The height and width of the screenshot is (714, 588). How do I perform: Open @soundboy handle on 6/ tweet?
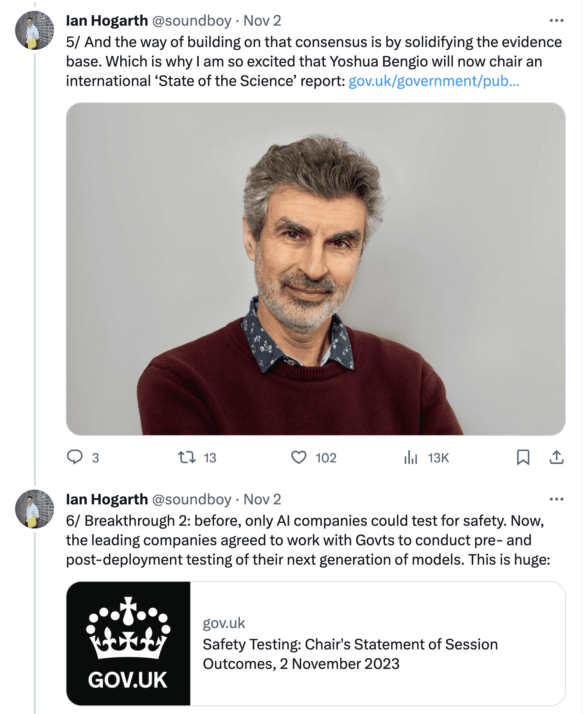(192, 499)
